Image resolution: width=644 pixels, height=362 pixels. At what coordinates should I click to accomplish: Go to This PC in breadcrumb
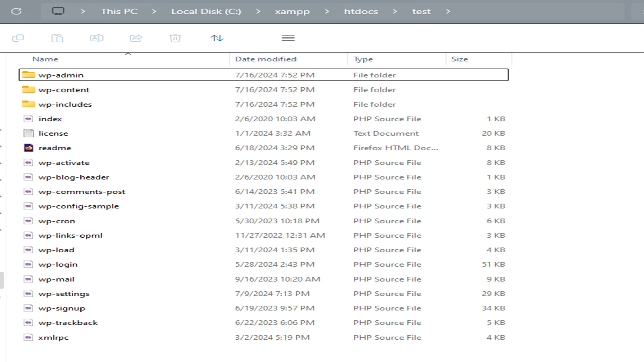tap(119, 11)
